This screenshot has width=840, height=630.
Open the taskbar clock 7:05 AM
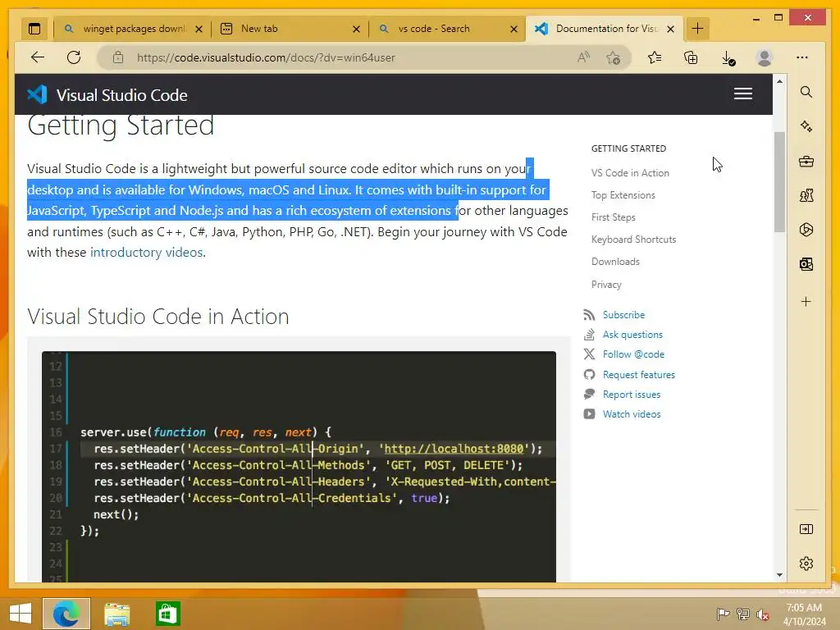point(804,614)
